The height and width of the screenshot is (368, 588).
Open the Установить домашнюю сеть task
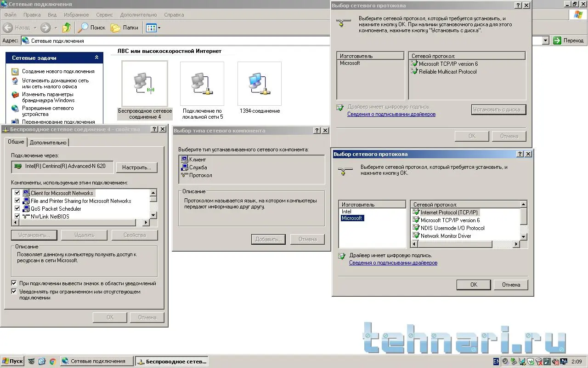[x=56, y=83]
